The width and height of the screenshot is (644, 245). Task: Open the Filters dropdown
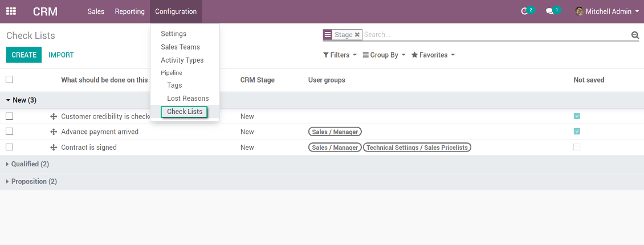tap(340, 55)
